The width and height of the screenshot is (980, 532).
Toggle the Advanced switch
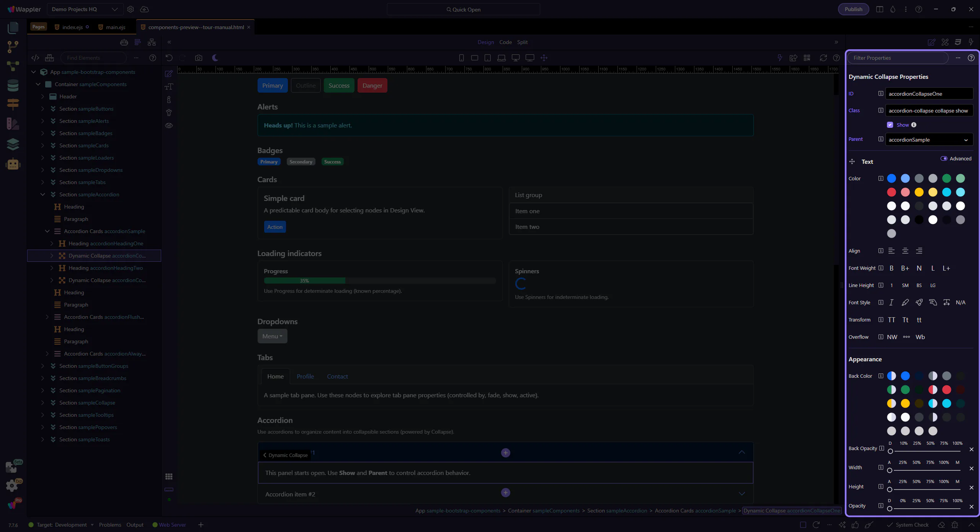[944, 158]
